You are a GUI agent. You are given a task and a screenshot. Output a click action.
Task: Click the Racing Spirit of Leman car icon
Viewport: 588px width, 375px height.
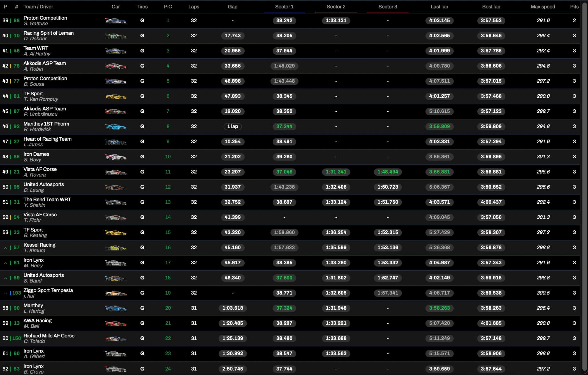pos(115,36)
